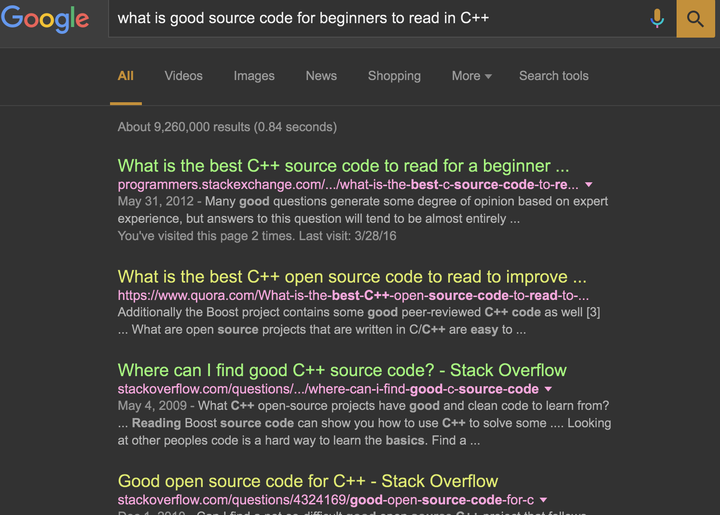This screenshot has width=720, height=515.
Task: Select the All results tab
Action: click(125, 76)
